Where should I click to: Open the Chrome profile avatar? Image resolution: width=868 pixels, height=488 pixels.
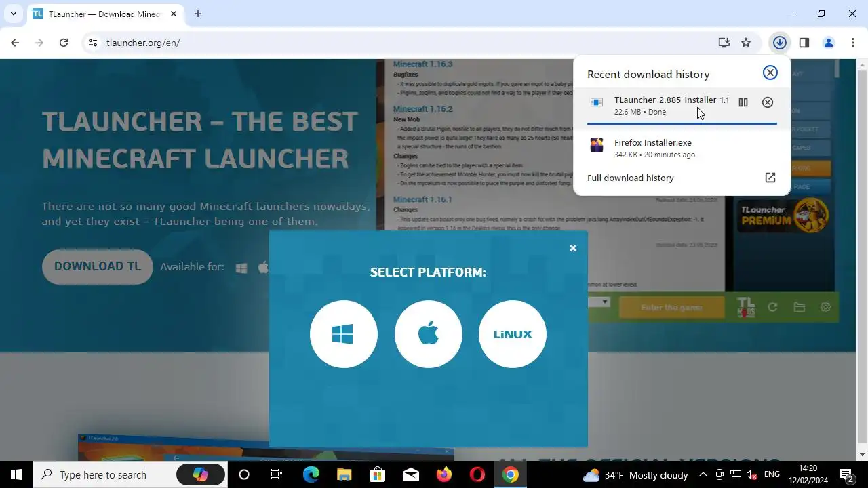coord(829,43)
